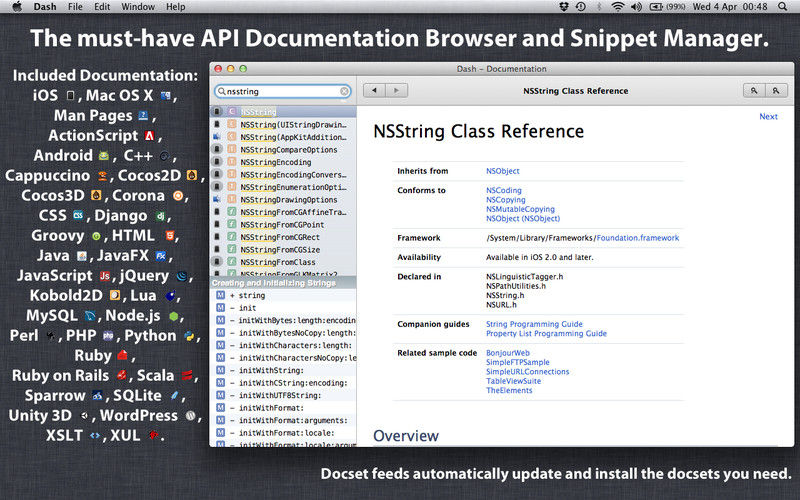Open the TableViewSuite link
800x500 pixels.
pyautogui.click(x=513, y=381)
